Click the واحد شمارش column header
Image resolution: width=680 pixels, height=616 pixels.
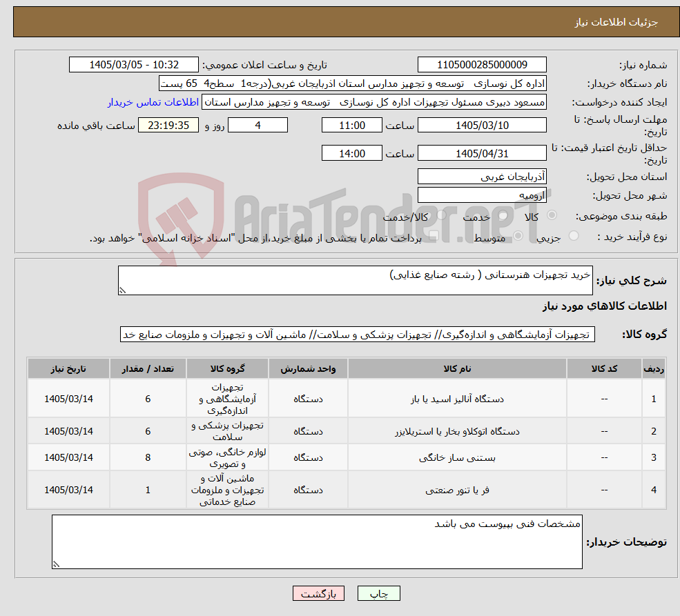click(308, 368)
